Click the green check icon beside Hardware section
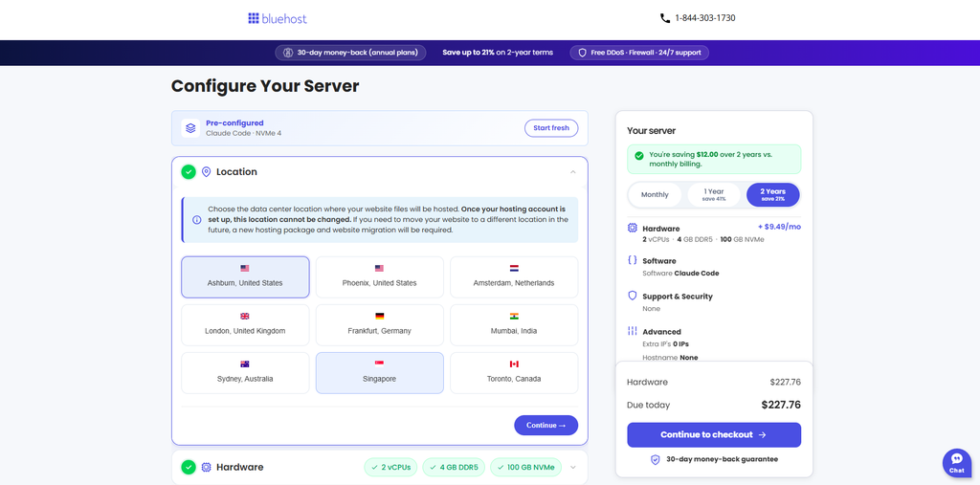This screenshot has width=980, height=485. point(189,467)
